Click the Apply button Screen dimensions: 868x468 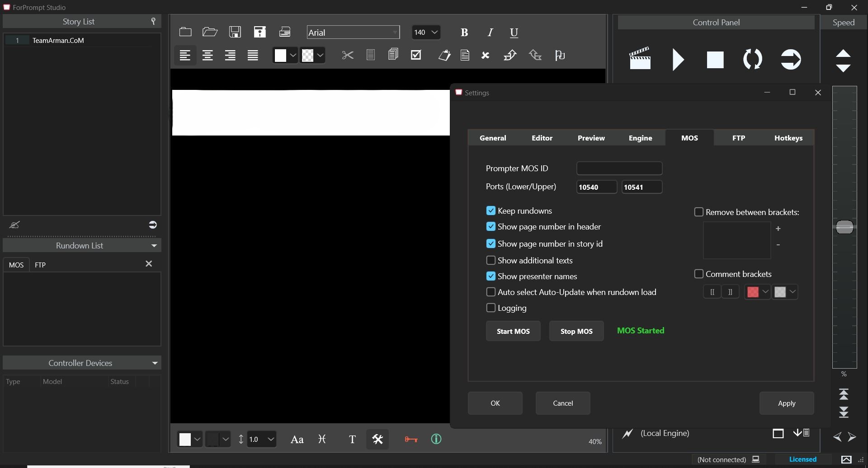[787, 403]
